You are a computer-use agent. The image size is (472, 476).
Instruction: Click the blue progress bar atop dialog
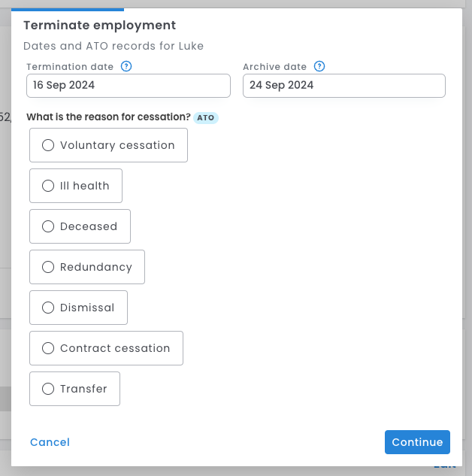pyautogui.click(x=68, y=9)
